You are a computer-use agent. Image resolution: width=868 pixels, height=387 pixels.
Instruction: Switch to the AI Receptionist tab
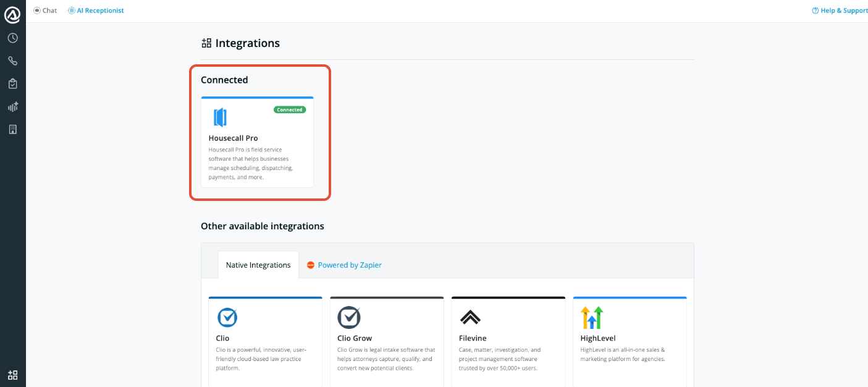coord(96,11)
